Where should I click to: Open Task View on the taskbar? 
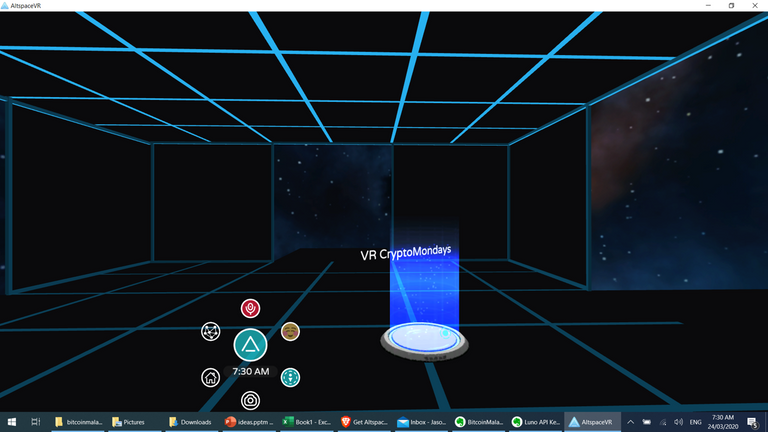click(x=35, y=422)
